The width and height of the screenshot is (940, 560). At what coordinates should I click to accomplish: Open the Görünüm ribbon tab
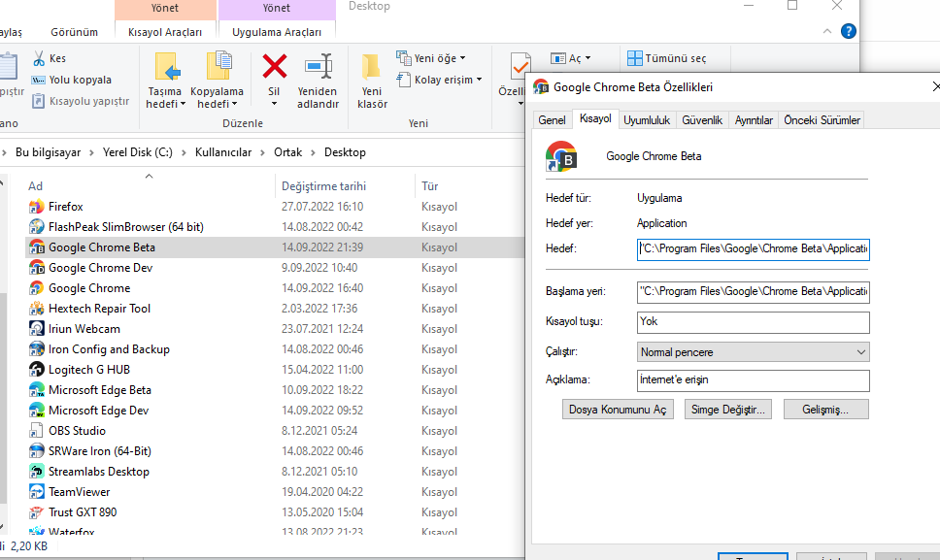pyautogui.click(x=75, y=32)
